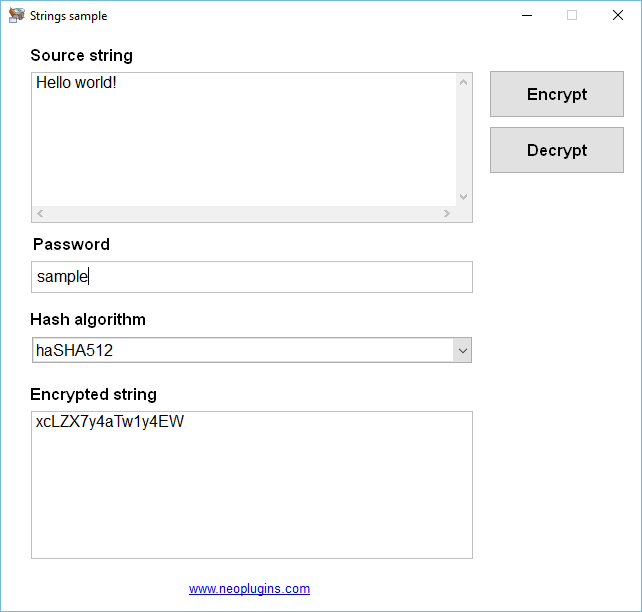Close the Strings sample window

(618, 16)
